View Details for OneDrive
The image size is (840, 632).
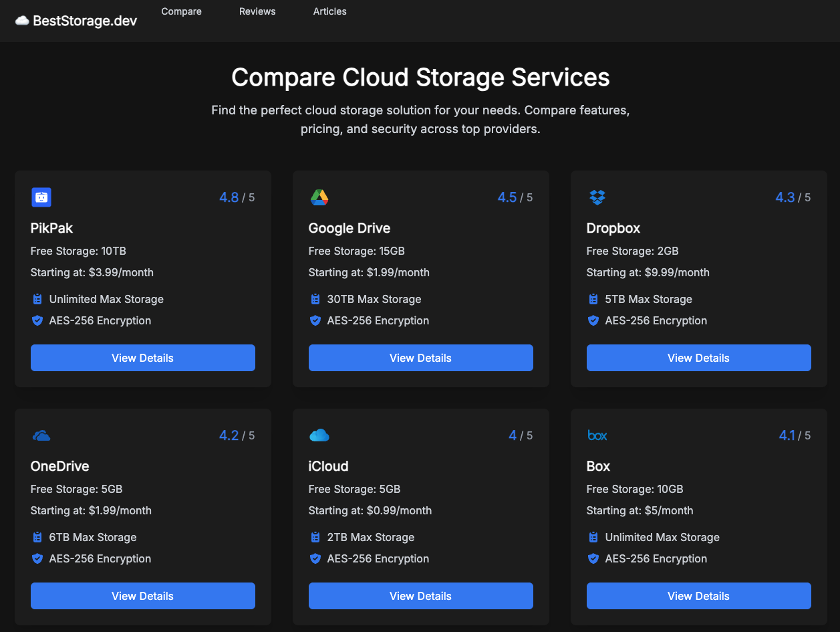[143, 596]
